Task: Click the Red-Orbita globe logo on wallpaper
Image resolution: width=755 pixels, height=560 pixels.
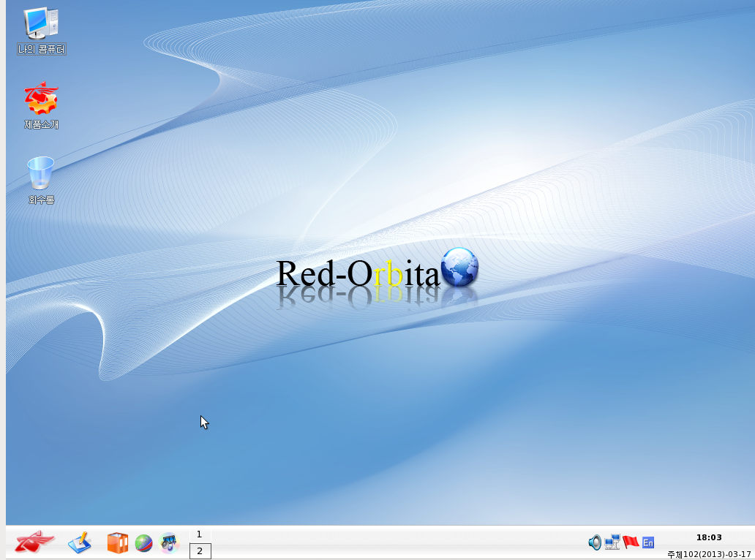Action: tap(459, 267)
